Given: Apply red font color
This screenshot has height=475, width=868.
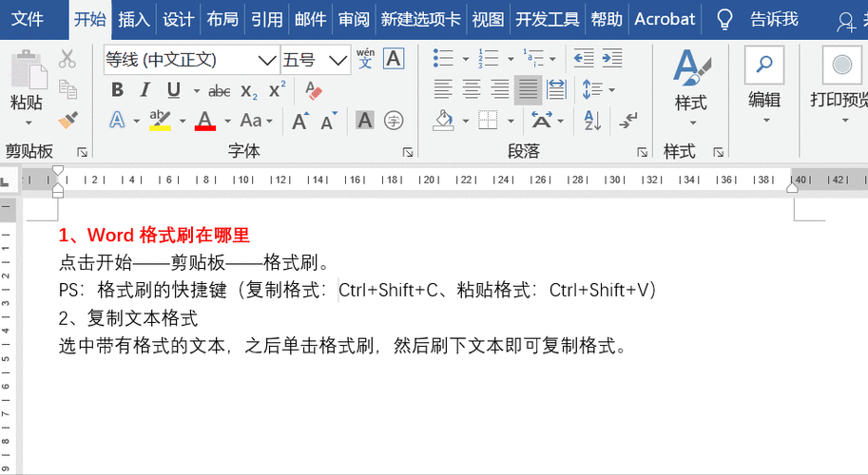Looking at the screenshot, I should click(x=205, y=120).
